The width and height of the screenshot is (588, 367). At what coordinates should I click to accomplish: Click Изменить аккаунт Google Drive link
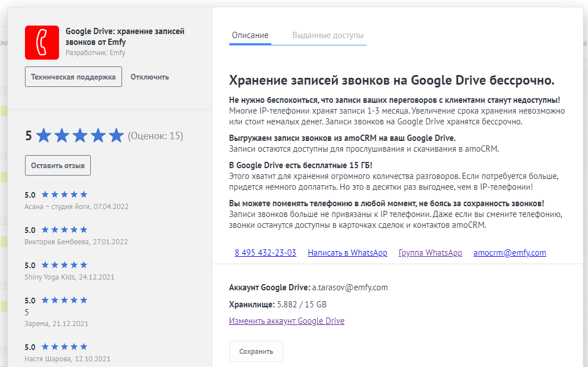click(x=287, y=321)
